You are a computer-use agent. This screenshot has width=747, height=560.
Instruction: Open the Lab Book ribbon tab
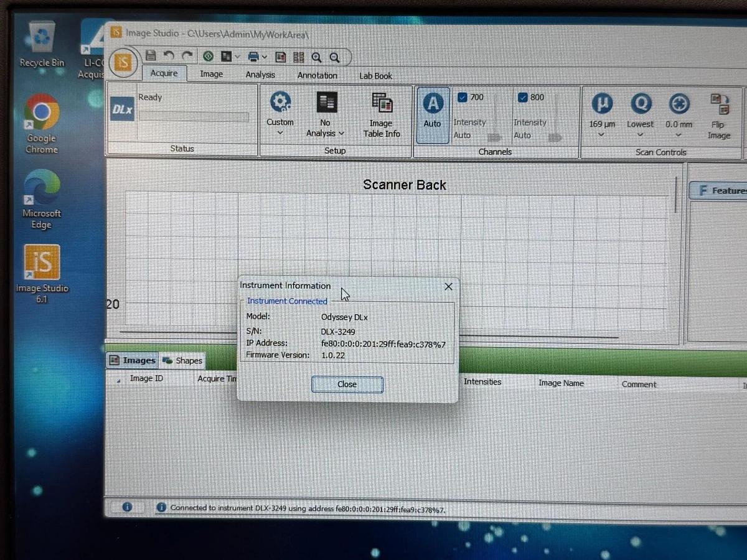coord(375,76)
